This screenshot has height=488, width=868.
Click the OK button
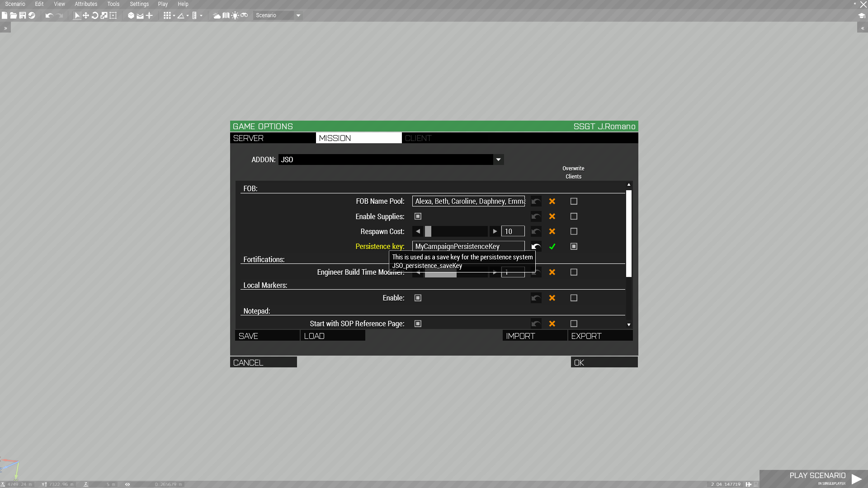click(x=604, y=362)
